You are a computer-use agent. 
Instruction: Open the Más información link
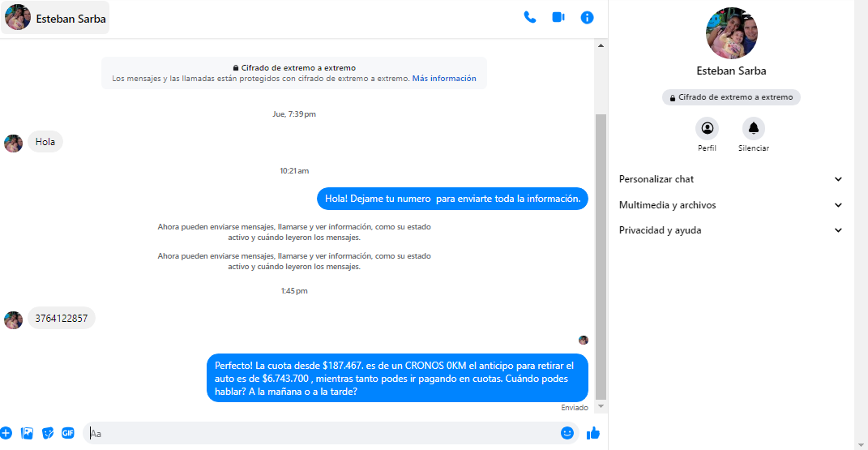[444, 79]
